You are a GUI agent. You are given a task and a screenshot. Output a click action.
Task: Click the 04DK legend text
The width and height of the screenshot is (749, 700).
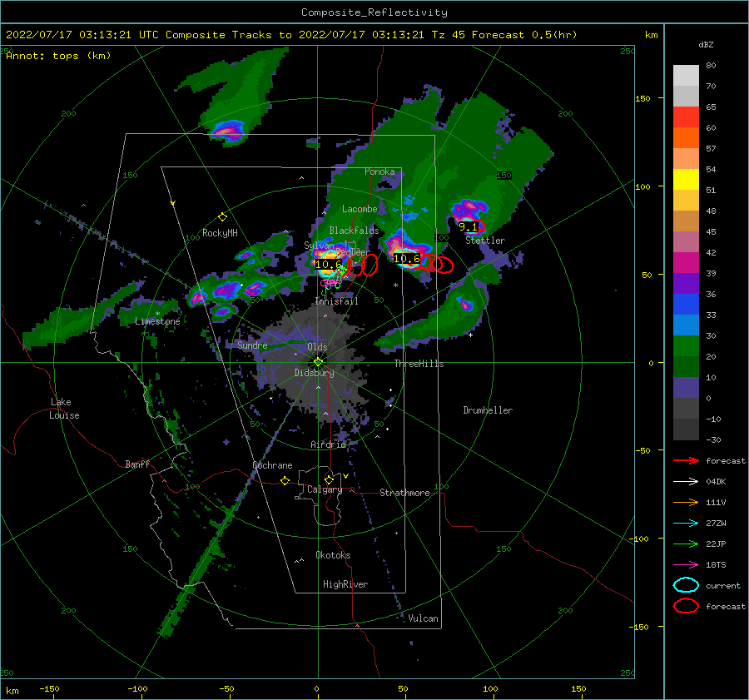(716, 482)
